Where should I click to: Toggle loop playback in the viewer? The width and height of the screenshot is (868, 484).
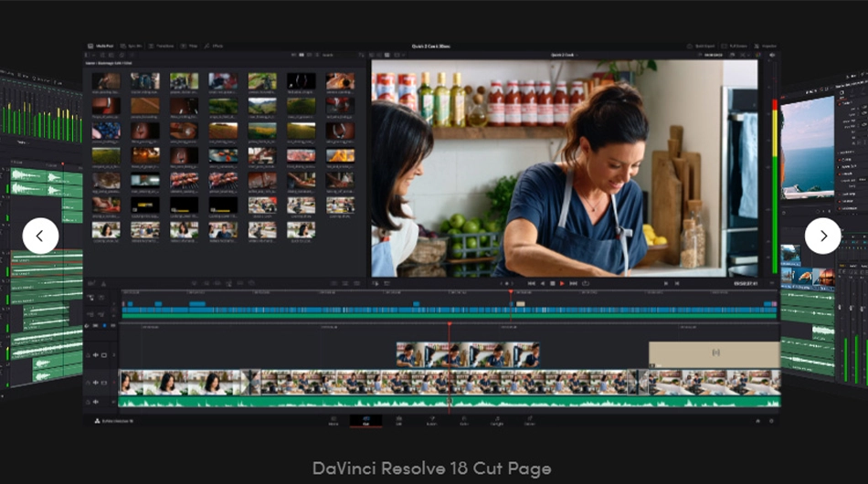[586, 283]
